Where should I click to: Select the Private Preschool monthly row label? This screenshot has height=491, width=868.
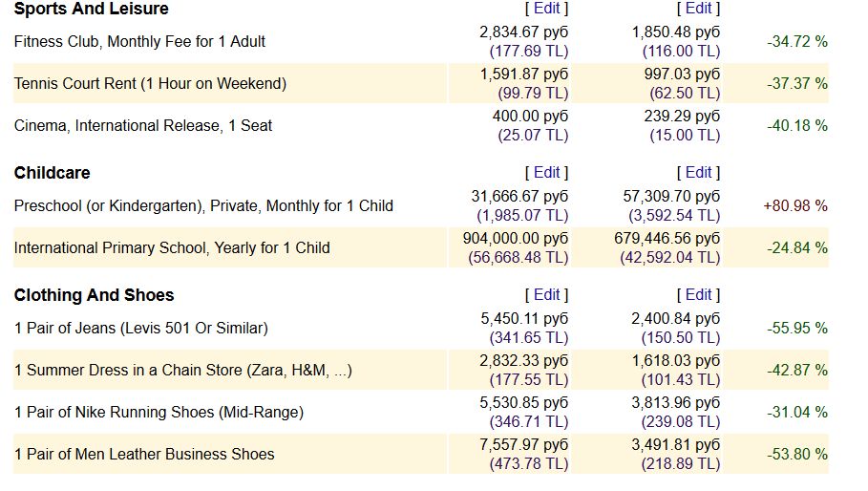pyautogui.click(x=203, y=206)
